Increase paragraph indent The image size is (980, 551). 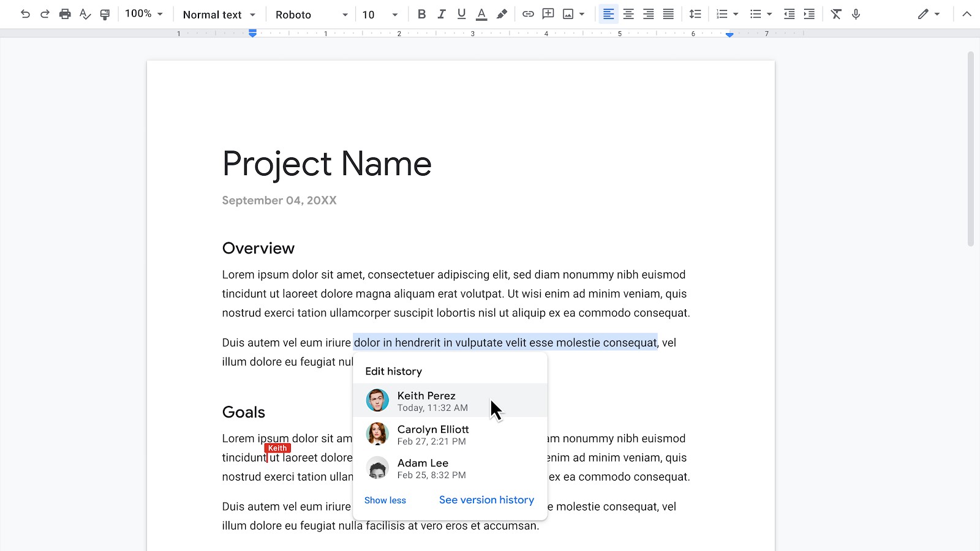(x=809, y=14)
